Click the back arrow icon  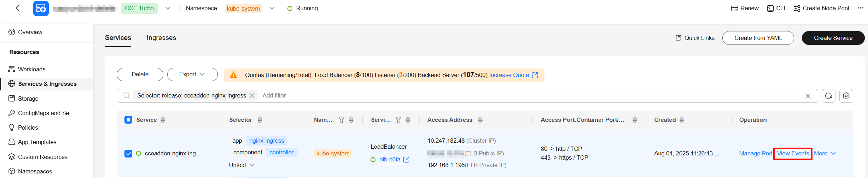point(18,8)
